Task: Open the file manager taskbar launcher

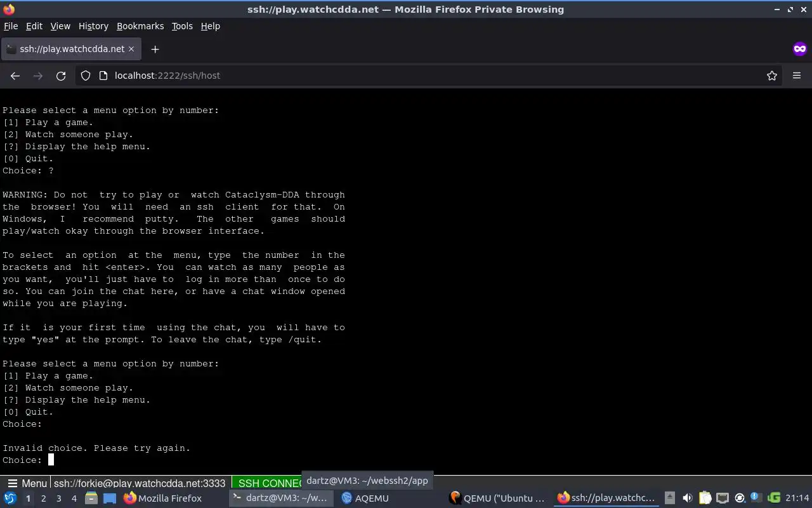Action: click(x=91, y=498)
